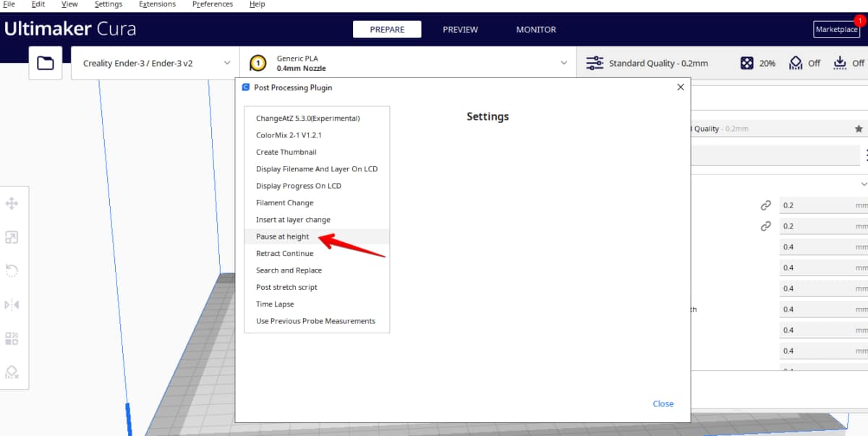Screen dimensions: 868x436
Task: Select Create Thumbnail script
Action: 317,152
